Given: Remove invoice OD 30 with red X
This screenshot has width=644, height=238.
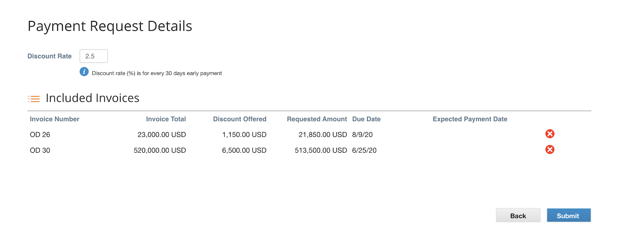Looking at the screenshot, I should click(x=550, y=149).
